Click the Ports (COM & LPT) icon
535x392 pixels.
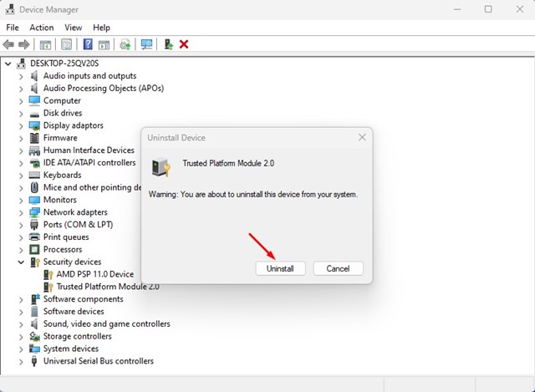click(x=34, y=225)
